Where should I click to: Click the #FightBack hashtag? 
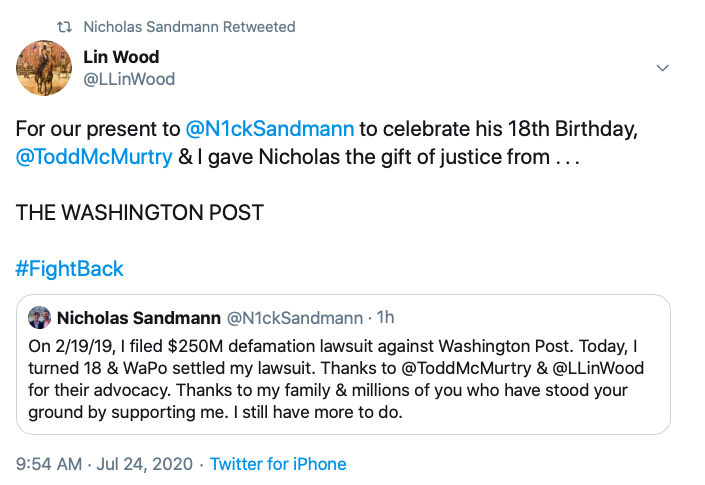(70, 269)
